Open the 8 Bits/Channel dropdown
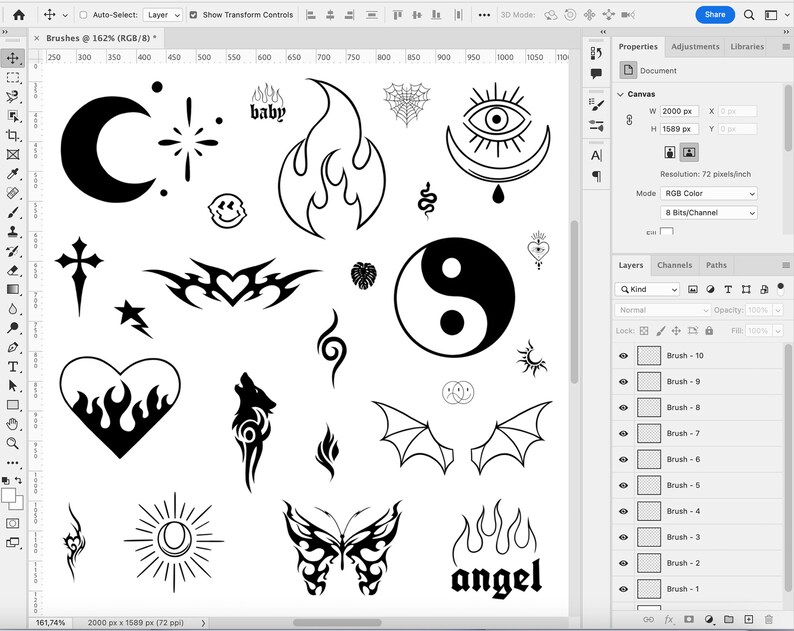This screenshot has height=631, width=794. (x=708, y=213)
